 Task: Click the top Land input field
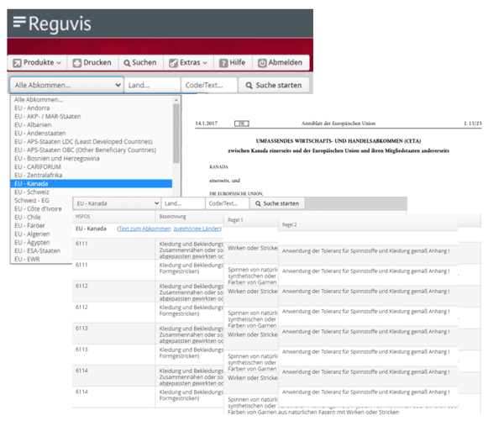152,85
